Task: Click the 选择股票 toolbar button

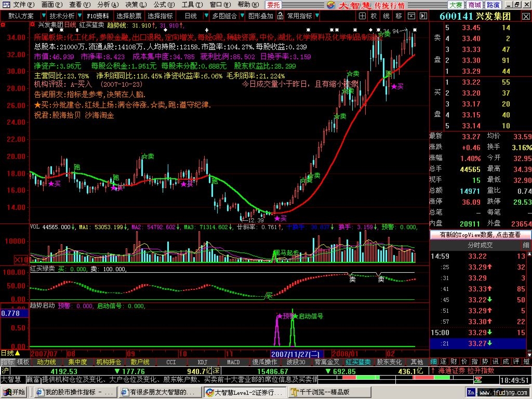Action: pyautogui.click(x=129, y=16)
